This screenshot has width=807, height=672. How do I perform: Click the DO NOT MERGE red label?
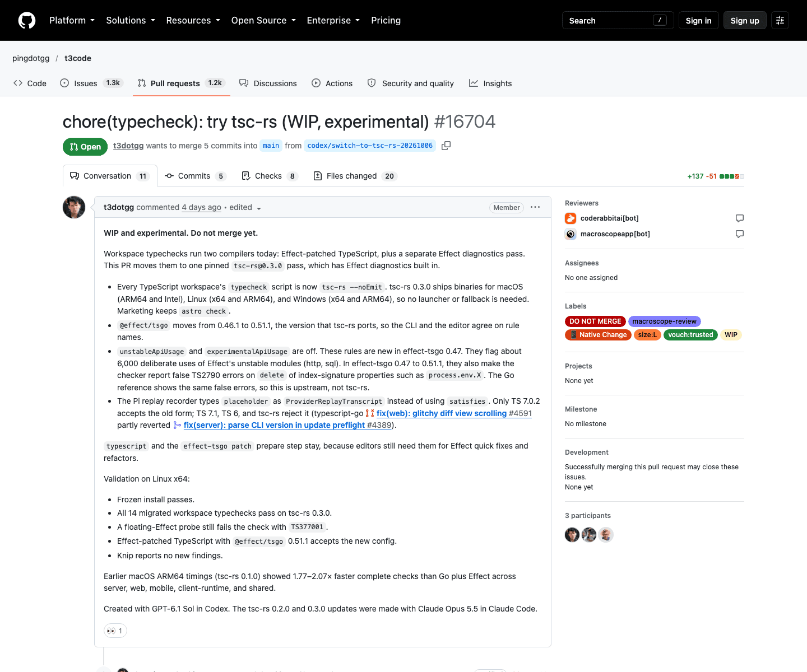[595, 321]
